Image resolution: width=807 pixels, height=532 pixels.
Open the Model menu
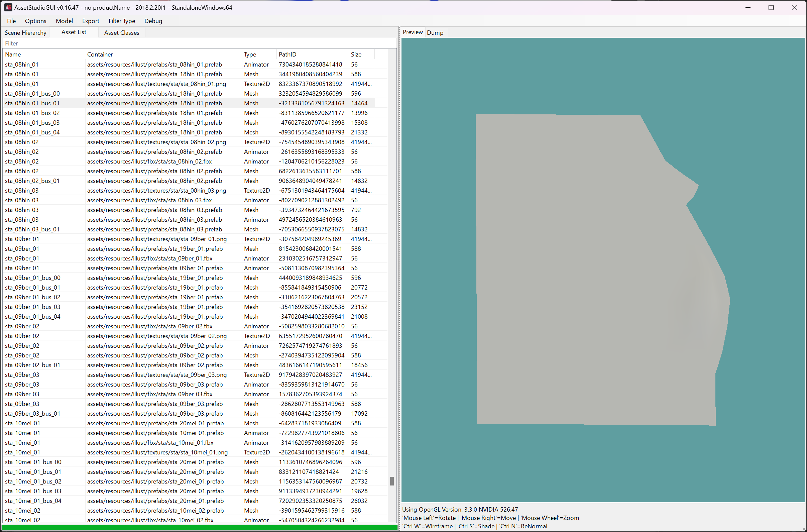pyautogui.click(x=64, y=21)
